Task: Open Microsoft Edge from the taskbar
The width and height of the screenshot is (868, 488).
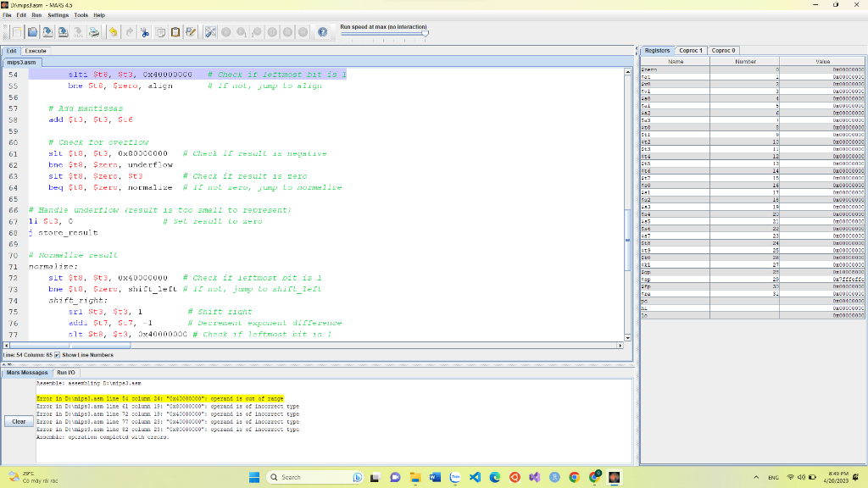Action: pyautogui.click(x=495, y=477)
